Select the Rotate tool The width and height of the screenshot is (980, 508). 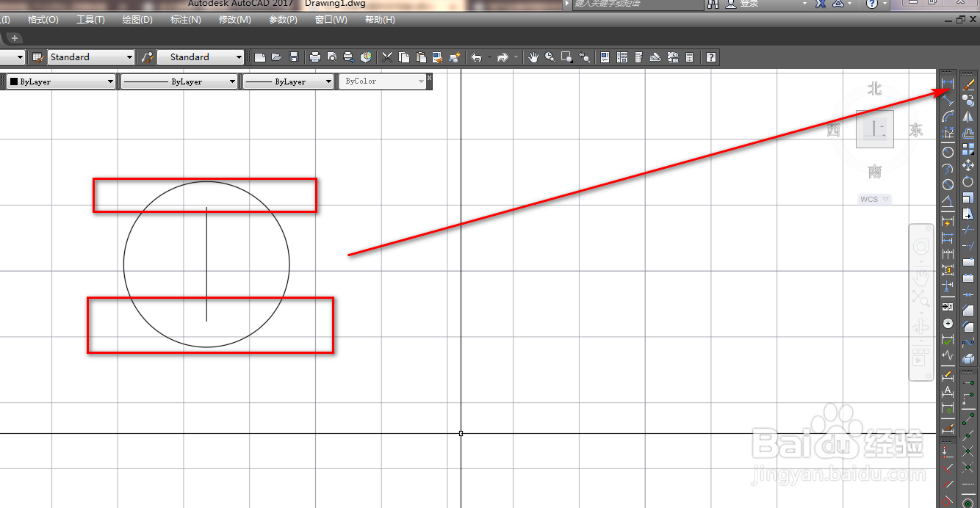(968, 182)
